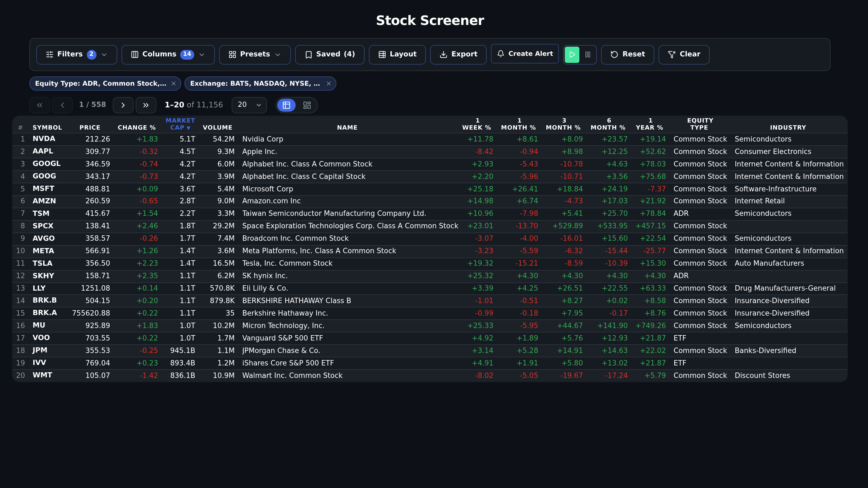
Task: Open the NVDA symbol row
Action: [44, 139]
